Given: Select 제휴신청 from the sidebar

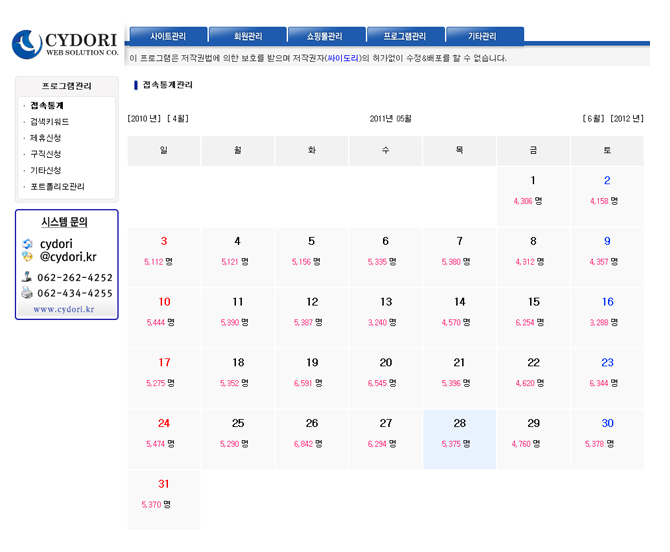Looking at the screenshot, I should (x=46, y=137).
